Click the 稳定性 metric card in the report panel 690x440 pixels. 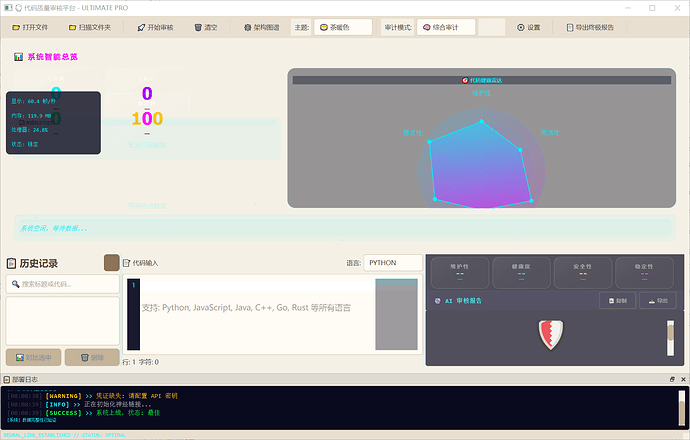pos(644,273)
